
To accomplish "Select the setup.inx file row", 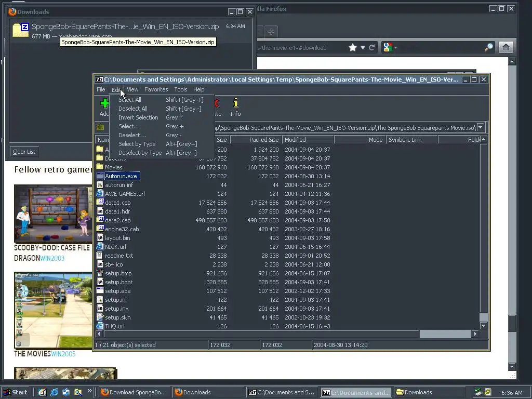I will point(287,309).
